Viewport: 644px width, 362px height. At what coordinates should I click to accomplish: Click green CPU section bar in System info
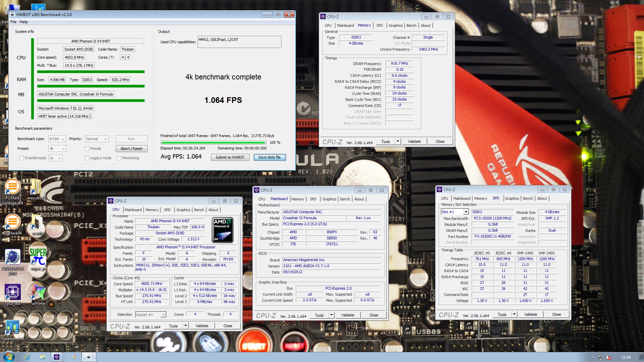[x=91, y=72]
